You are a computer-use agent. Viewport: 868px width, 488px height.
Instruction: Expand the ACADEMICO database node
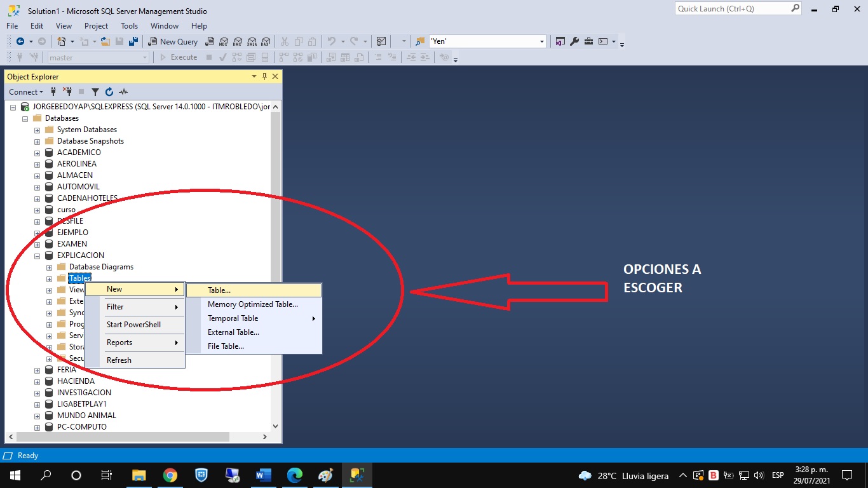[x=37, y=152]
